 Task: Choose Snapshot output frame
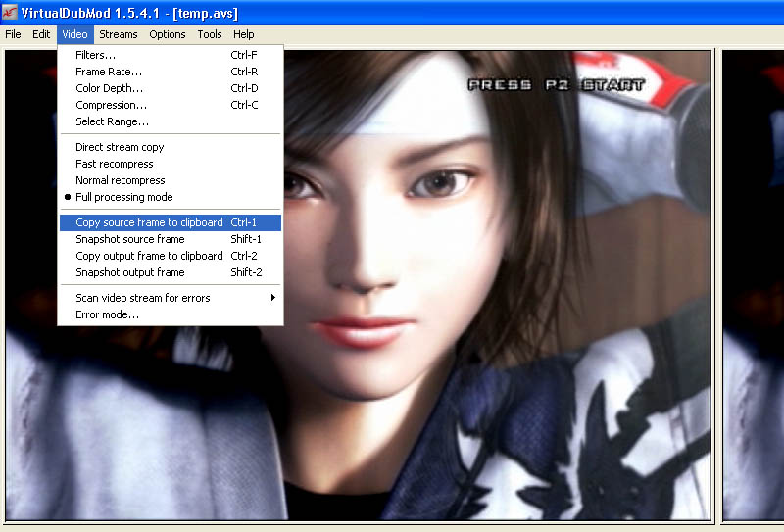[x=171, y=272]
